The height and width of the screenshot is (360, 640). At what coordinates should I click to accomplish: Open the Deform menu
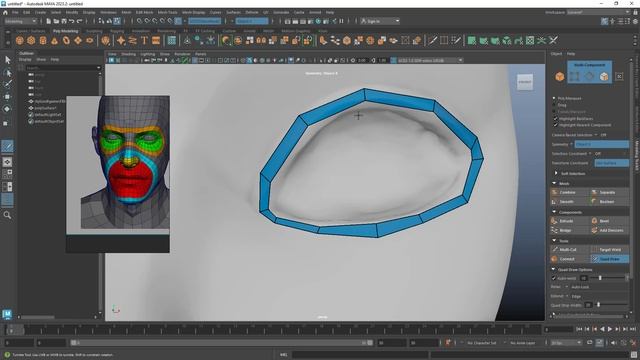[251, 13]
